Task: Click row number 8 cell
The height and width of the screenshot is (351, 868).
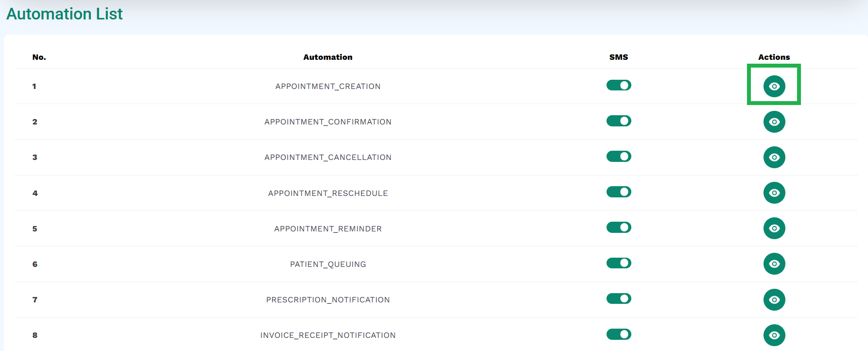Action: pos(35,335)
